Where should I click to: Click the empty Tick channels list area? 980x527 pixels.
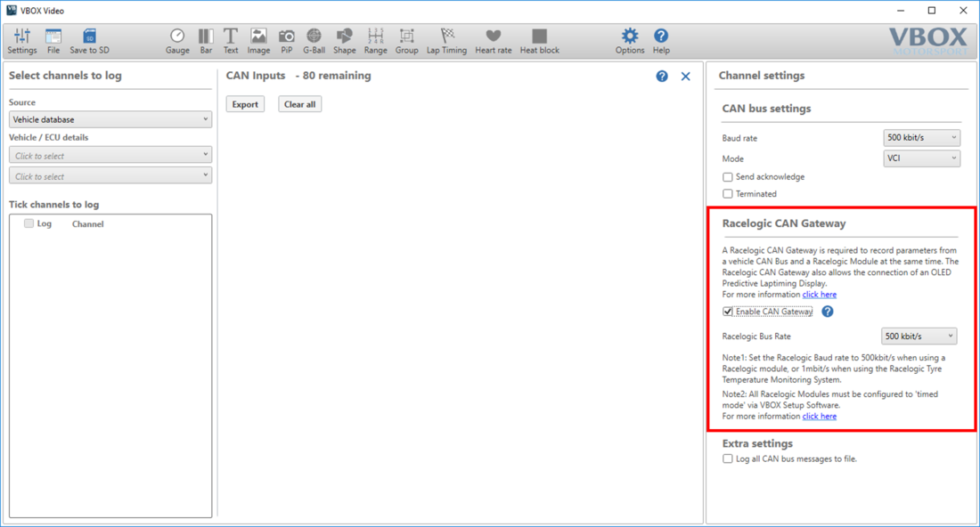(x=110, y=373)
